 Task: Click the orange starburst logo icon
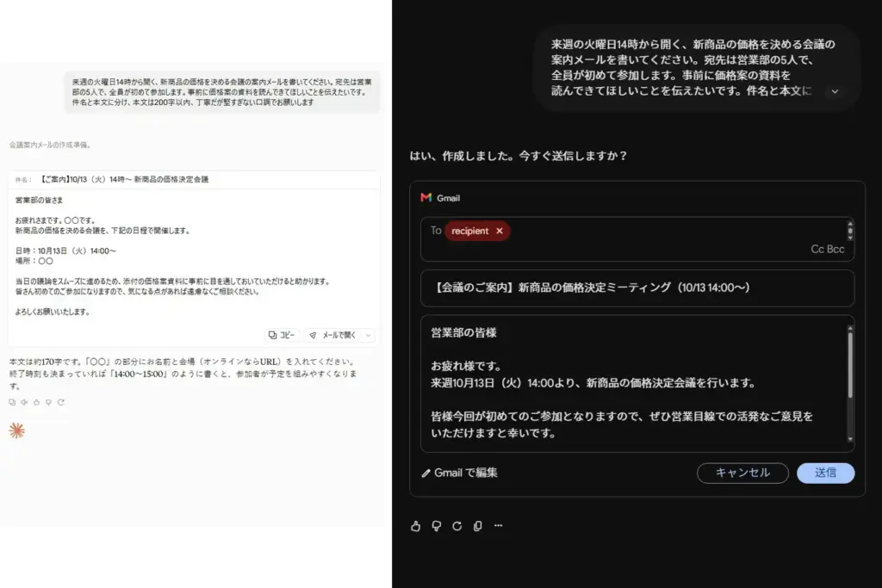[17, 430]
